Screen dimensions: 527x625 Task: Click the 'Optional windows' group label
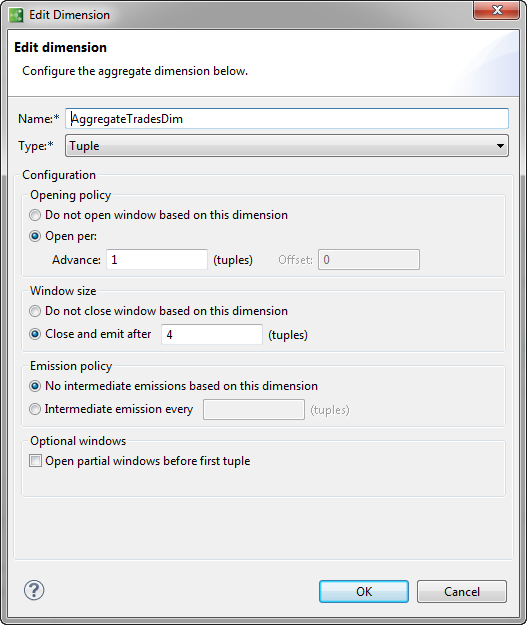pos(78,441)
